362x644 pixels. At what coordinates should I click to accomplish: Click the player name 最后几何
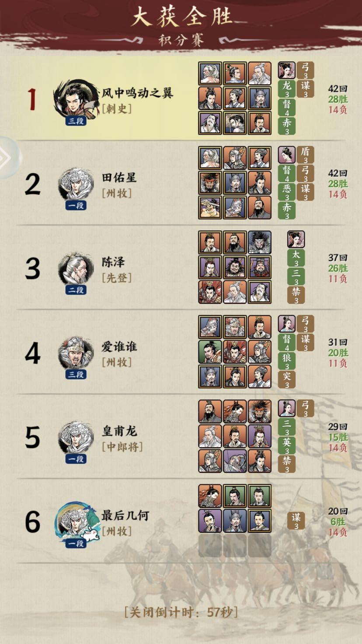pos(125,516)
